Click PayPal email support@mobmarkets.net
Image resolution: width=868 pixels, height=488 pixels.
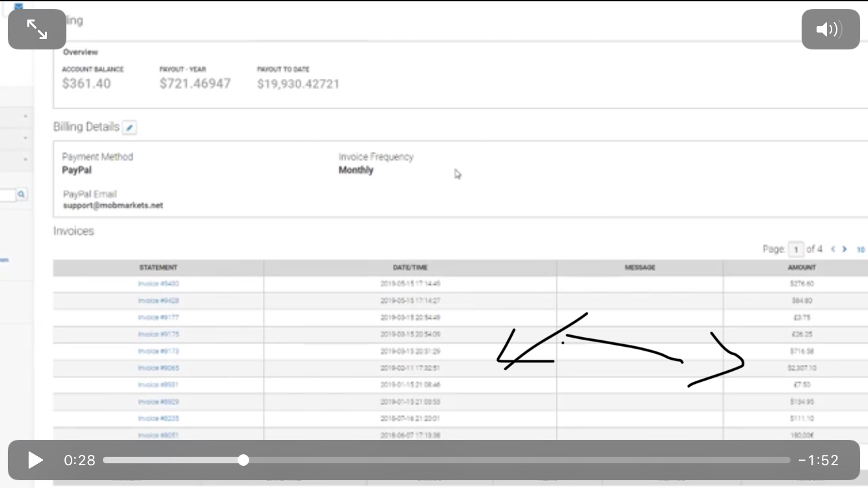tap(113, 206)
